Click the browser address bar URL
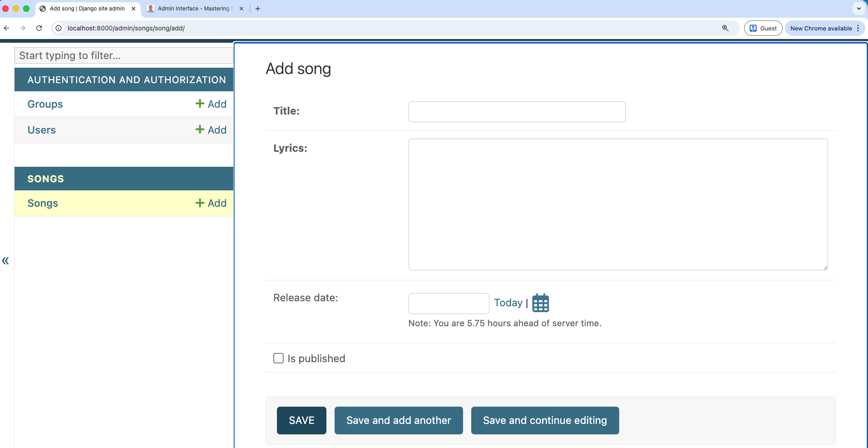The image size is (868, 448). 126,28
